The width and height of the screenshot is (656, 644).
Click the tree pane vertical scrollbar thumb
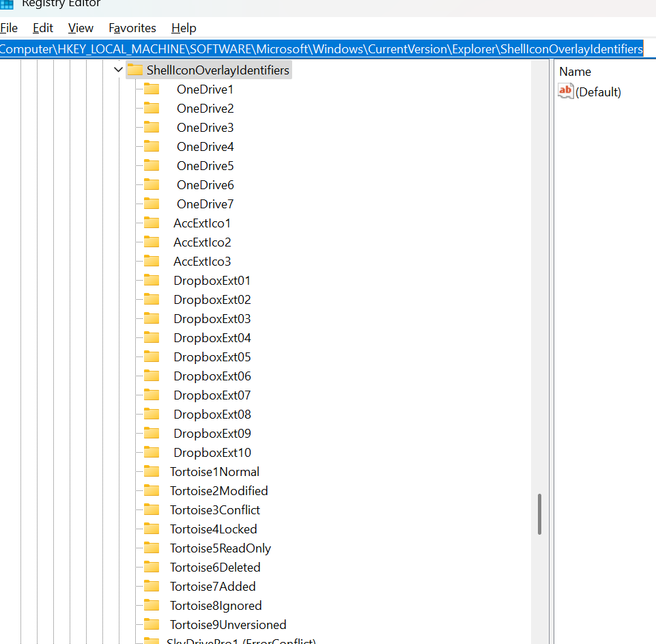[x=539, y=514]
